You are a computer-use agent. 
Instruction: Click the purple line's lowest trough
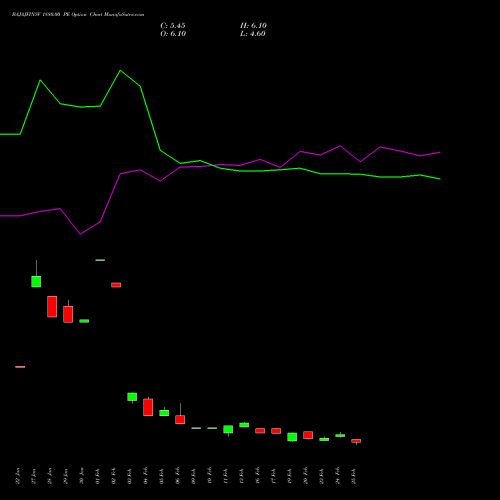coord(80,234)
